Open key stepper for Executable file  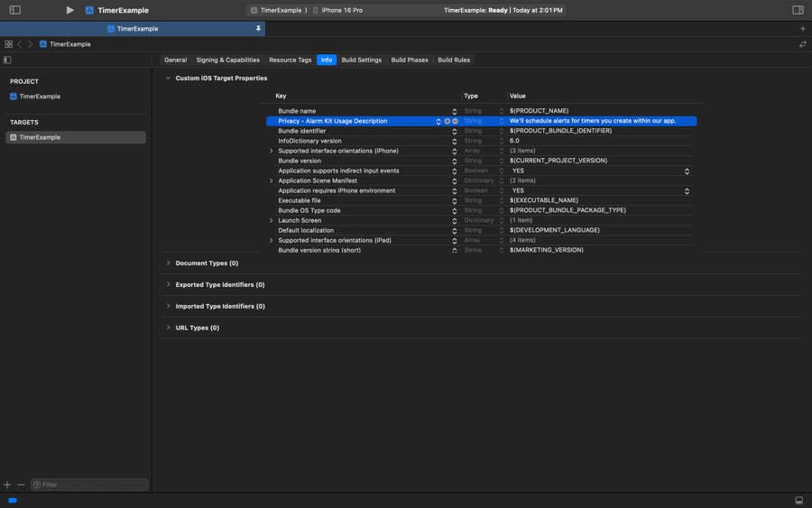[454, 201]
